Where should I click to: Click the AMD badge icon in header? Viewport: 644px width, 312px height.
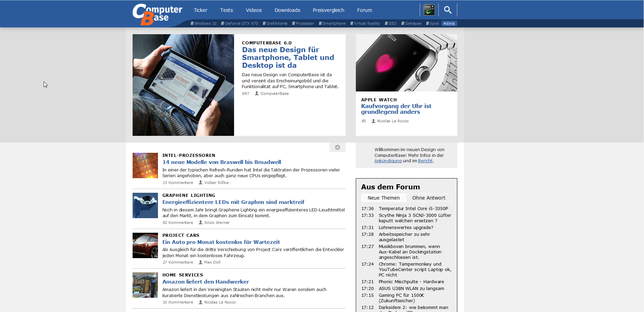429,10
